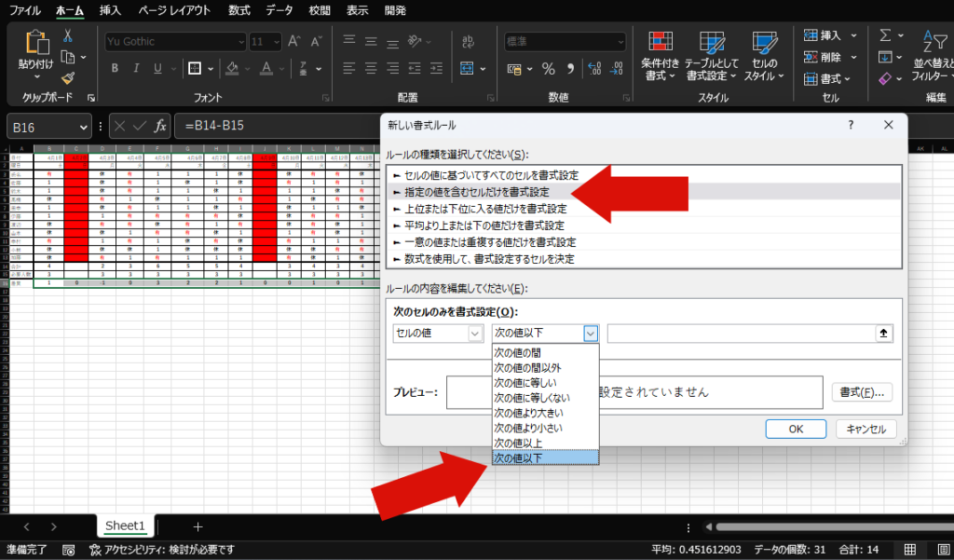Click the Decrease Decimal icon
954x560 pixels.
(x=617, y=69)
